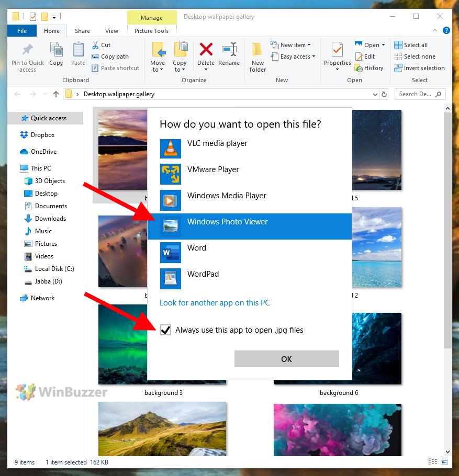
Task: Open Dropbox in navigation pane
Action: point(37,135)
